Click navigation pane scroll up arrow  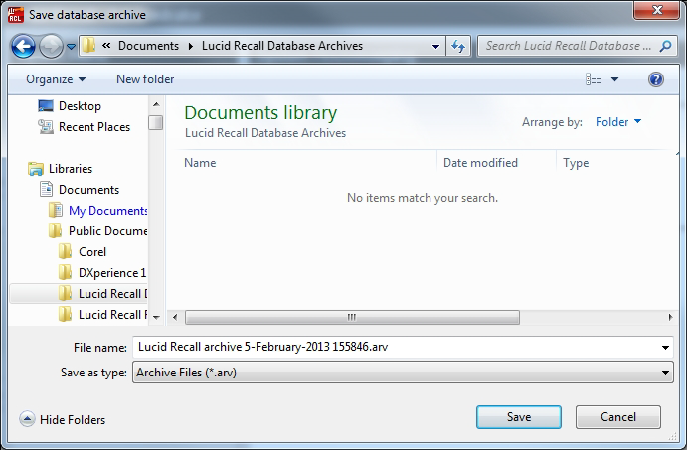pos(156,104)
